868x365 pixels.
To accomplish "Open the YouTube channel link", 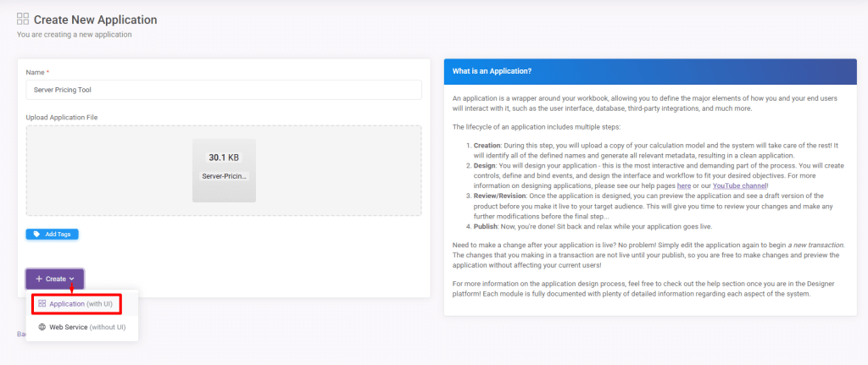I will click(738, 185).
